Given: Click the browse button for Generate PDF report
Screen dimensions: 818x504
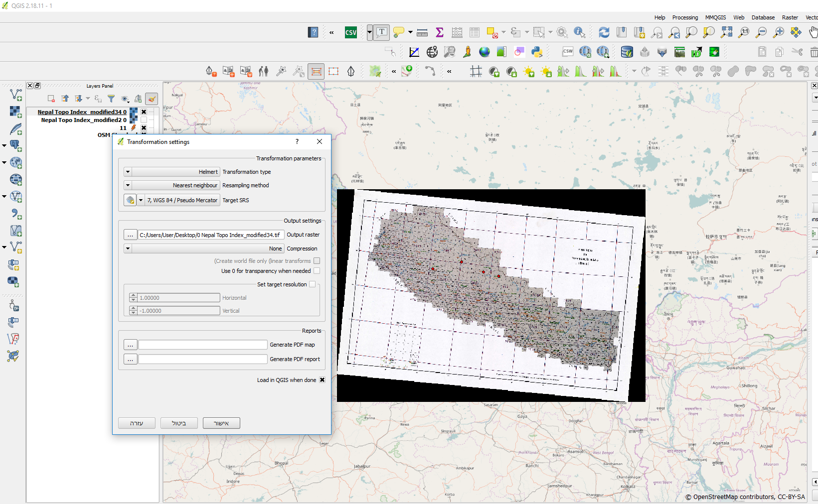Looking at the screenshot, I should pyautogui.click(x=130, y=359).
